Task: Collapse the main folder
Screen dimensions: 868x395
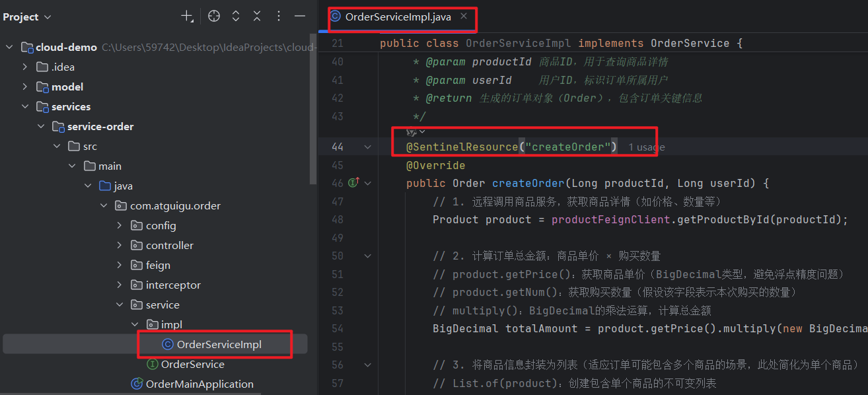Action: (72, 166)
